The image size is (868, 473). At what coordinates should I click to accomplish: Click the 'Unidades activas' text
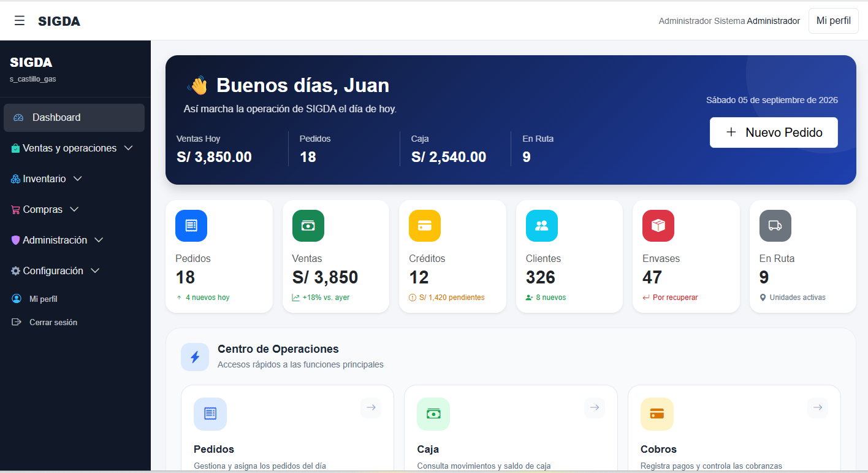pos(798,298)
